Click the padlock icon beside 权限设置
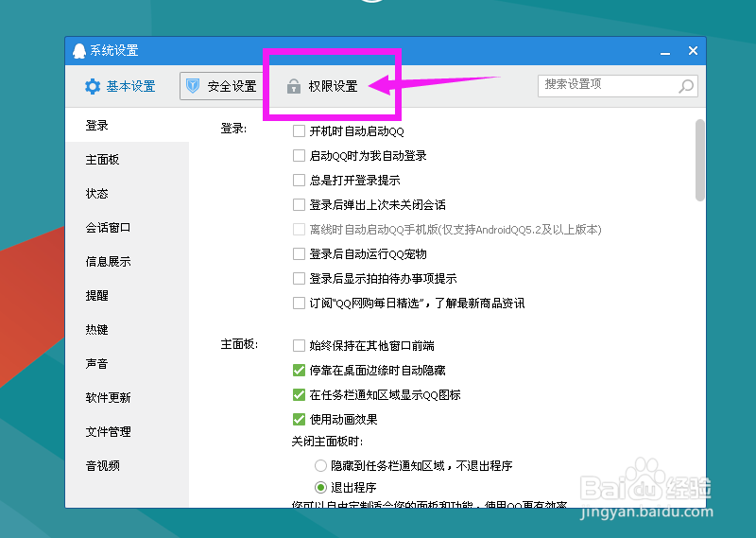The height and width of the screenshot is (538, 756). [294, 86]
